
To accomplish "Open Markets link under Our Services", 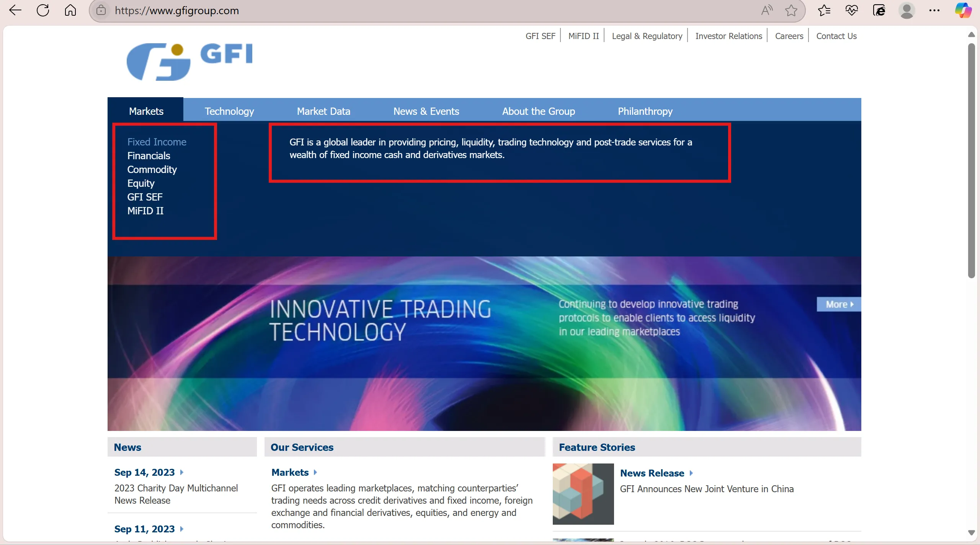I will click(x=290, y=472).
